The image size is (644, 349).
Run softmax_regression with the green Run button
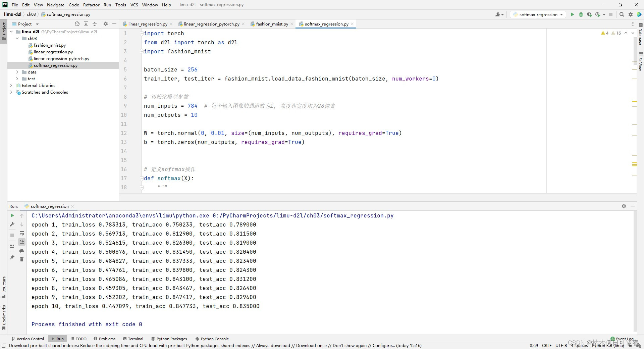(572, 14)
